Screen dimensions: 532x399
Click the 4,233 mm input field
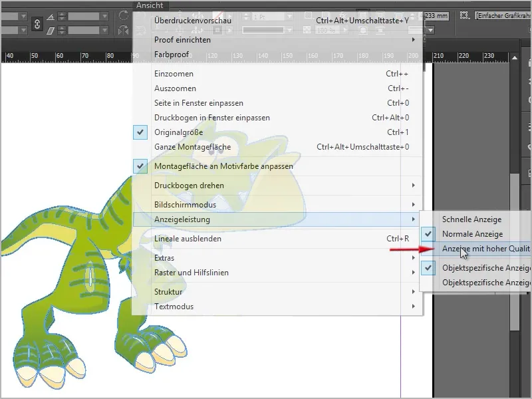[x=436, y=15]
